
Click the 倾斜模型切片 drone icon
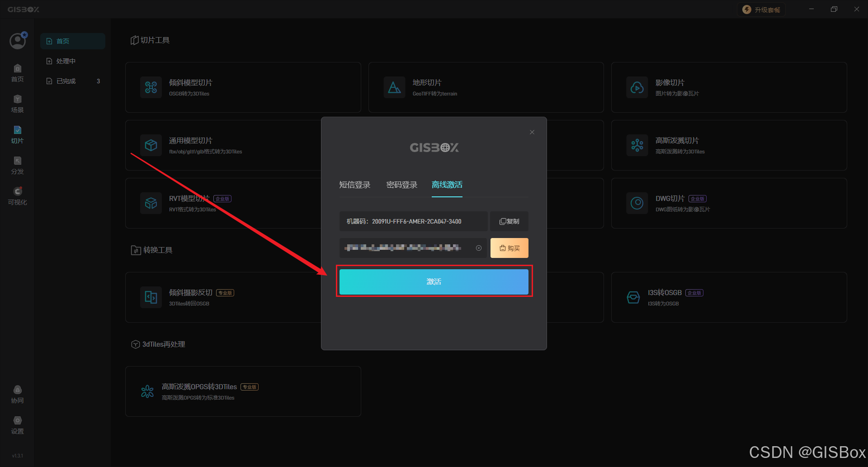151,87
